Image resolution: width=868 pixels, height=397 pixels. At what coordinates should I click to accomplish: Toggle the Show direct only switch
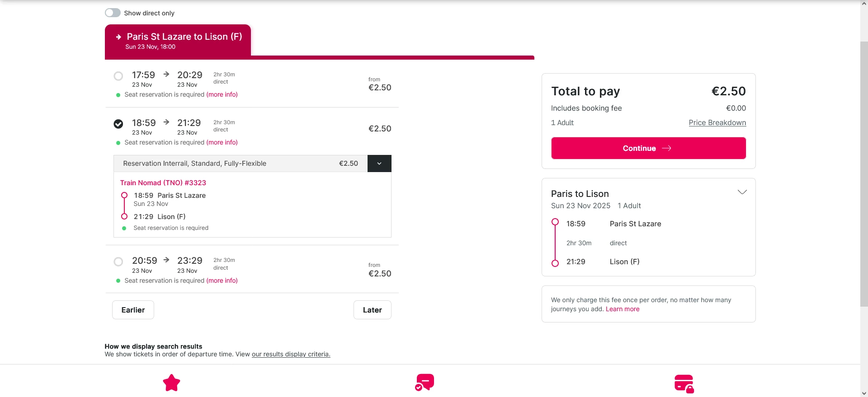tap(113, 13)
